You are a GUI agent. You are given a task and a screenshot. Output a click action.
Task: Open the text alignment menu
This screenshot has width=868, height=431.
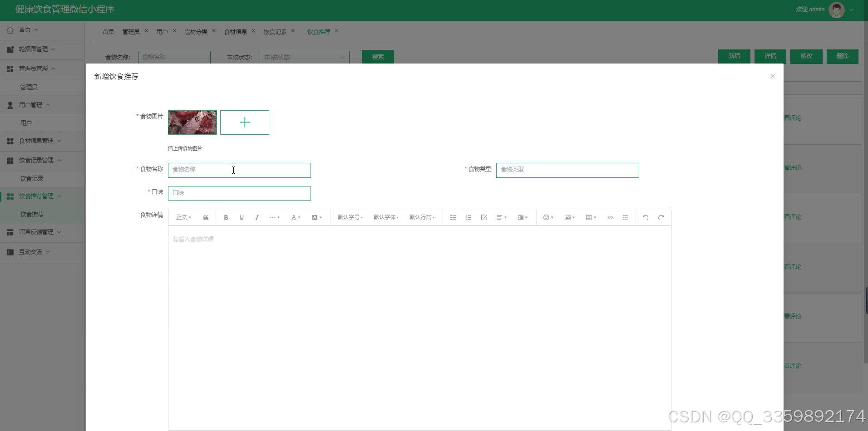pos(501,217)
